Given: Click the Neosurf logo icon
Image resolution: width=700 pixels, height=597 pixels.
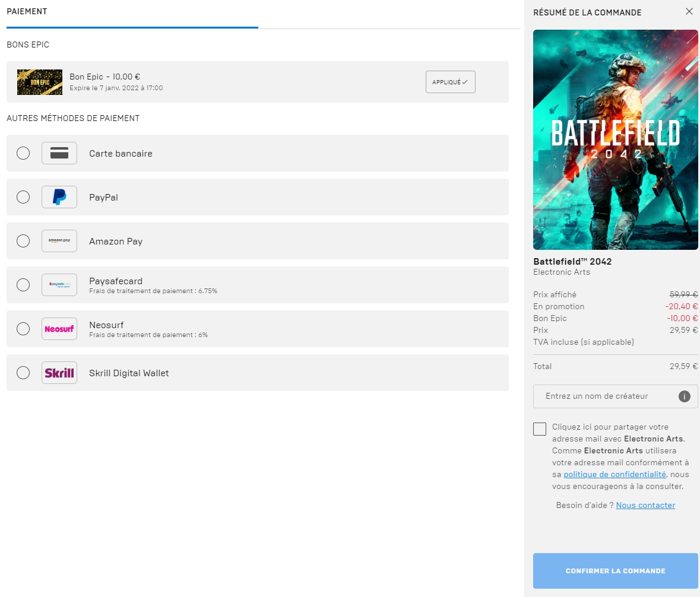Looking at the screenshot, I should pos(59,329).
